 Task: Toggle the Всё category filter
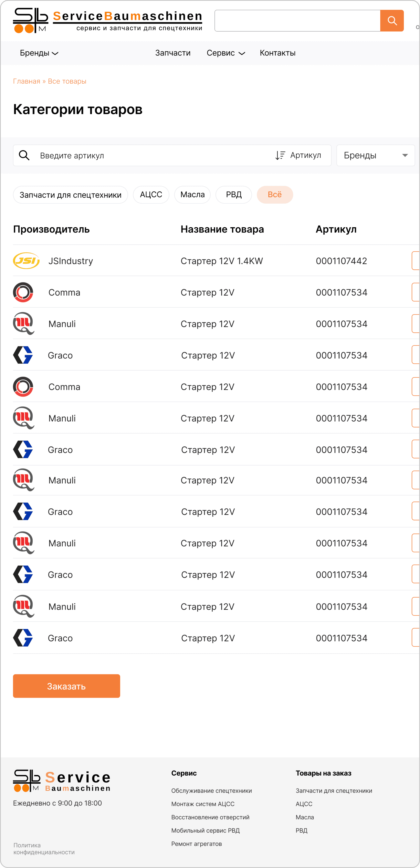(x=275, y=195)
